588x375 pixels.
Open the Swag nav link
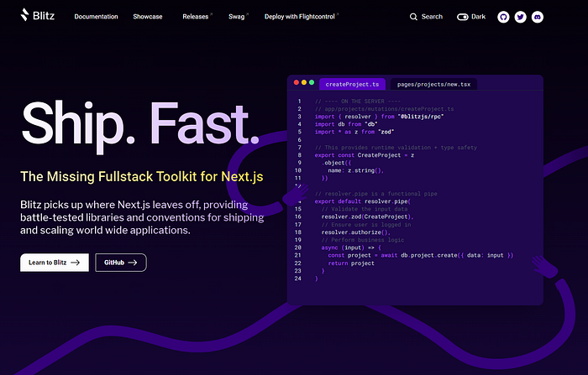pos(238,17)
